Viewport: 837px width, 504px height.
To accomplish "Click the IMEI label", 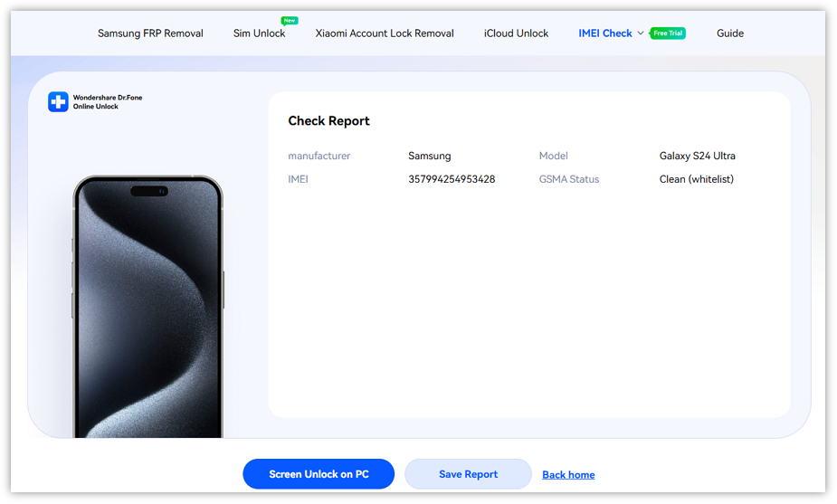I will click(298, 179).
